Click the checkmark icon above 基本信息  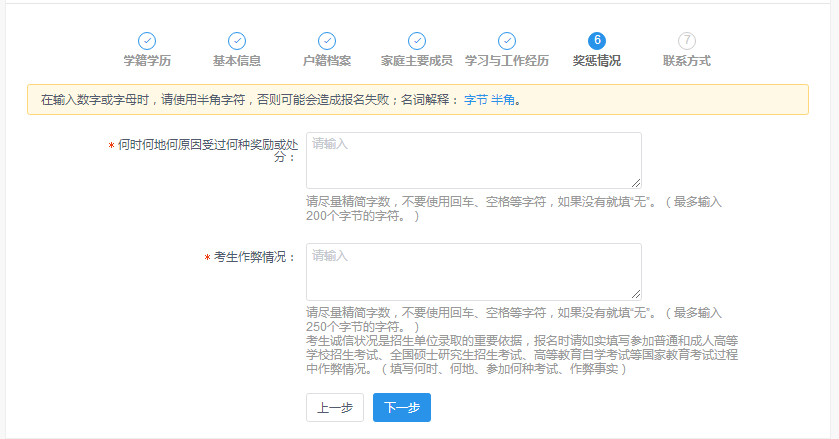237,41
